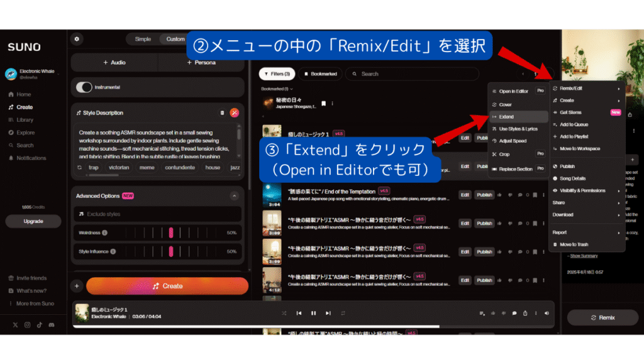The width and height of the screenshot is (644, 362).
Task: Click the Exclude styles input
Action: 158,214
